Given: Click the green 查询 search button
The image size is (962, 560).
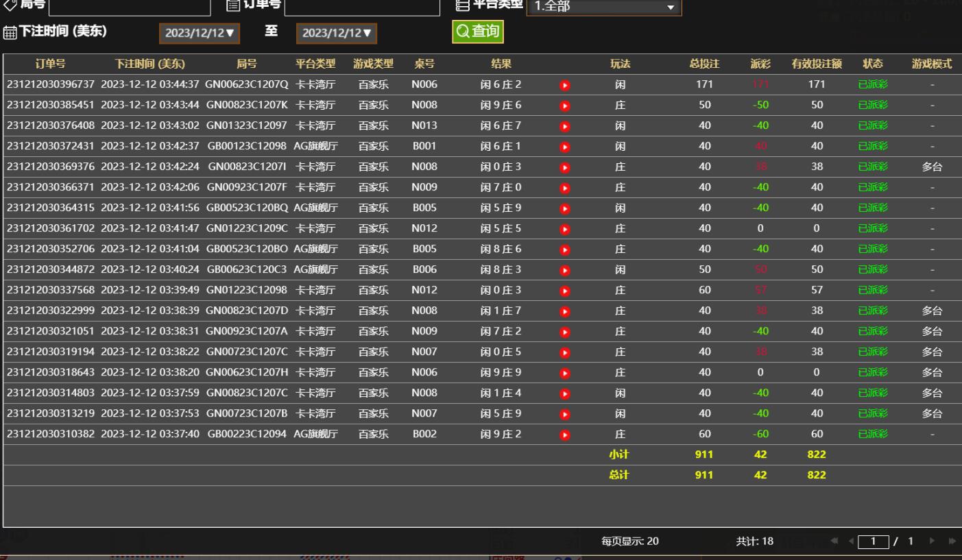Looking at the screenshot, I should tap(478, 32).
